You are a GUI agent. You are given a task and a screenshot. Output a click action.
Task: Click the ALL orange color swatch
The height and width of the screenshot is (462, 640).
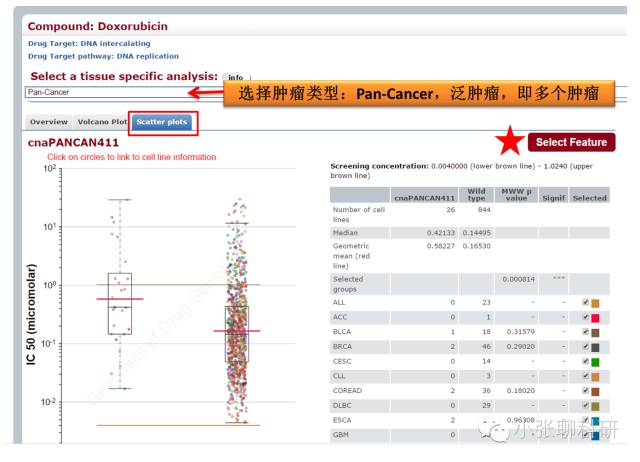tap(595, 303)
